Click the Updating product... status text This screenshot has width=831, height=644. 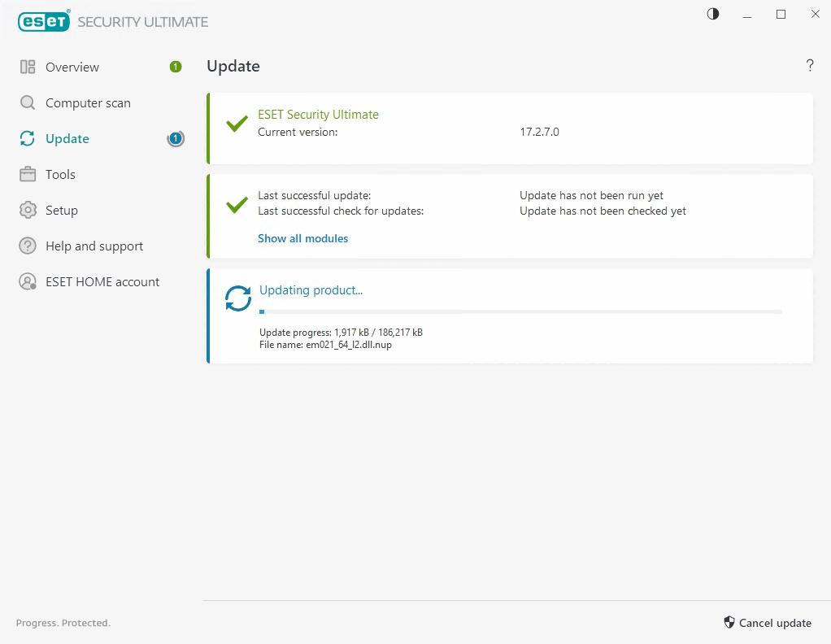311,290
